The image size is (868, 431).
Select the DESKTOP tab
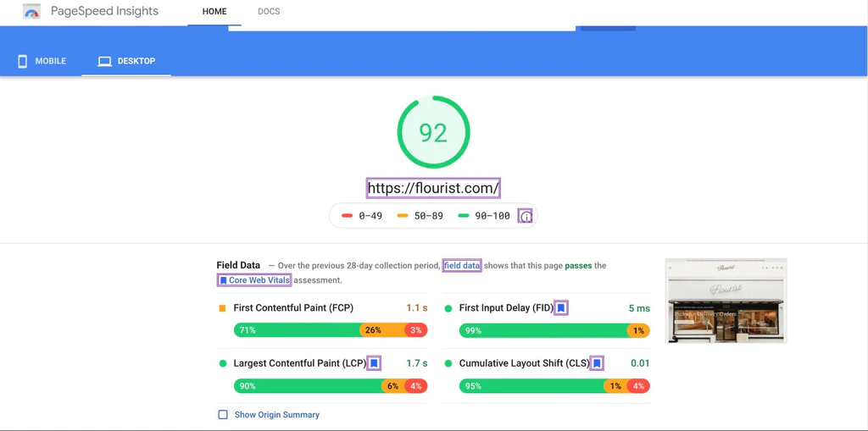[x=126, y=61]
